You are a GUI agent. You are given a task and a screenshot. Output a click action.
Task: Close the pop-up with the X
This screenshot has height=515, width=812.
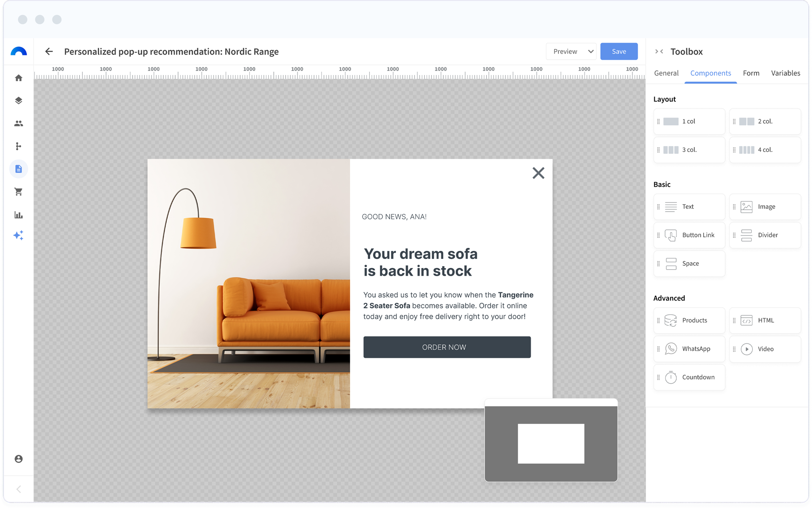(x=538, y=173)
